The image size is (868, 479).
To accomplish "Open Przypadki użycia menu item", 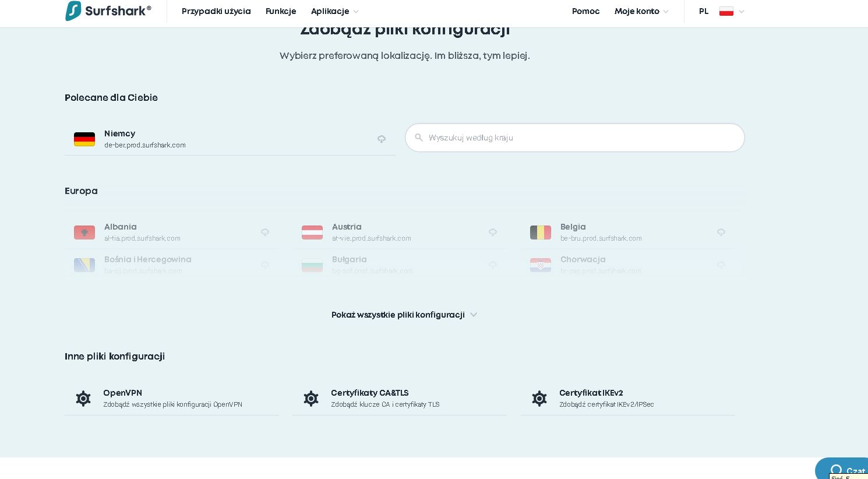I will point(216,12).
